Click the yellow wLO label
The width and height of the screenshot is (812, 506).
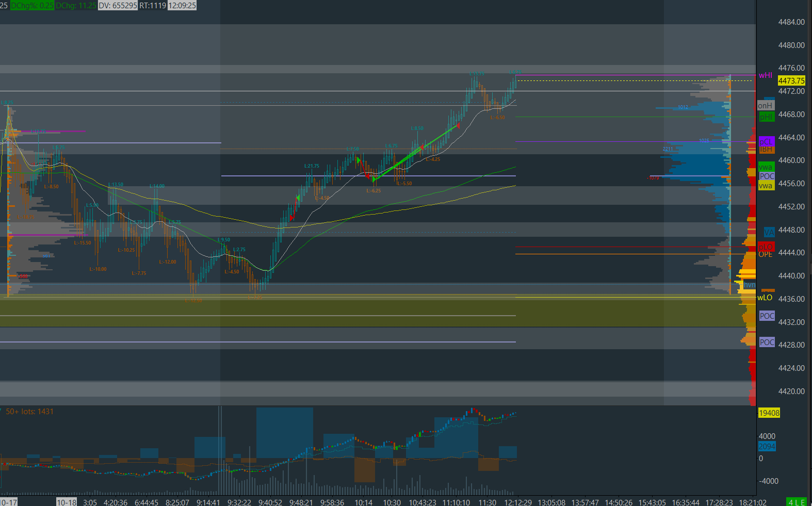coord(765,298)
